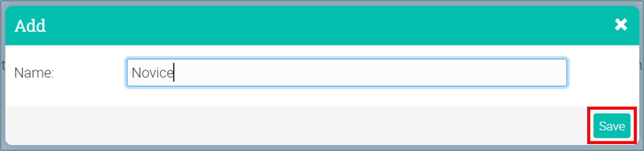Click the teal dialog header bar
The image size is (644, 151).
coord(322,25)
